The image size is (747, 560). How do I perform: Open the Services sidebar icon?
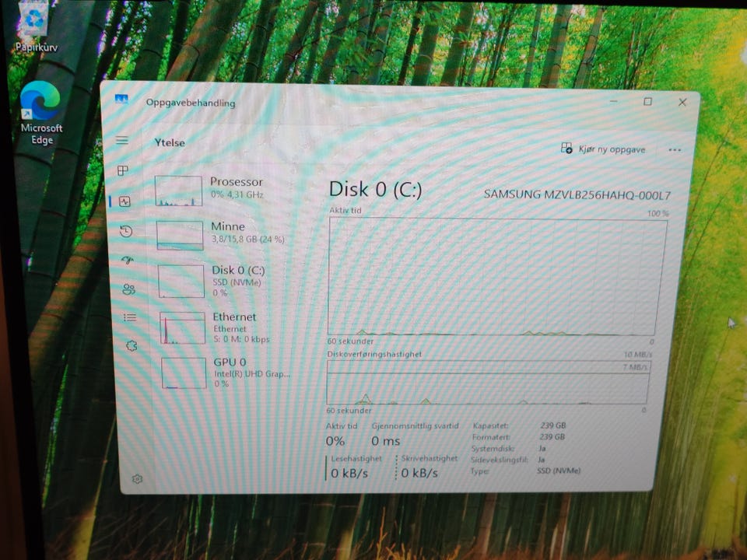132,345
